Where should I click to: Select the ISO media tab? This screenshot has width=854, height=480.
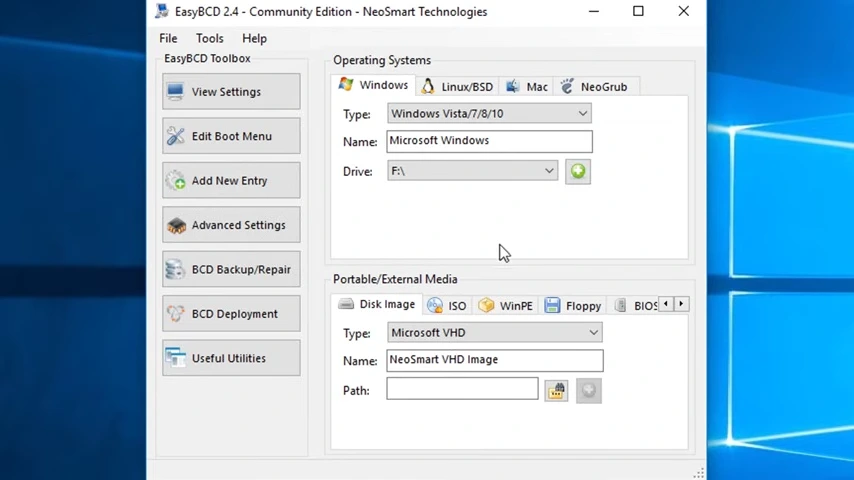(x=447, y=306)
